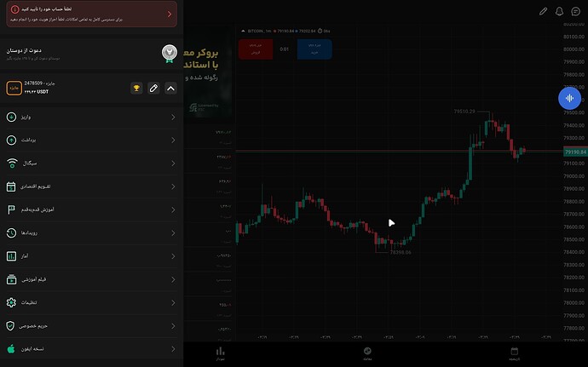Click the 78398.06 low price label on chart
The height and width of the screenshot is (367, 588).
tap(401, 252)
